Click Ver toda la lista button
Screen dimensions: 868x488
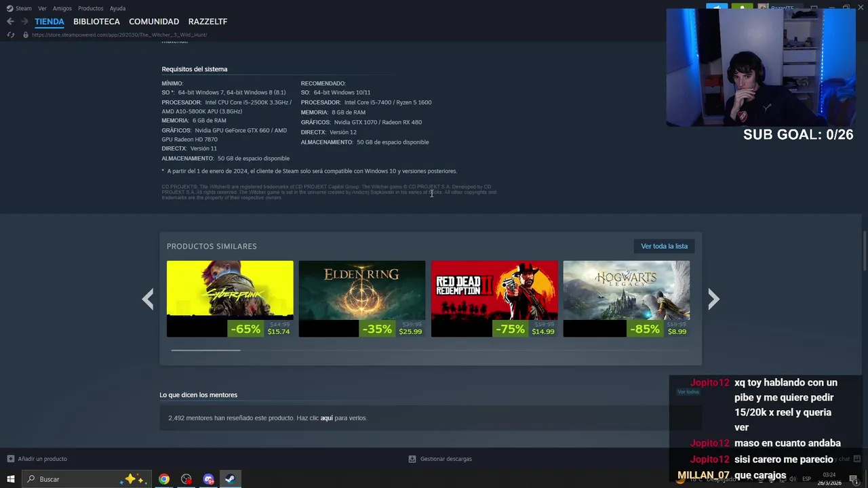(x=664, y=246)
